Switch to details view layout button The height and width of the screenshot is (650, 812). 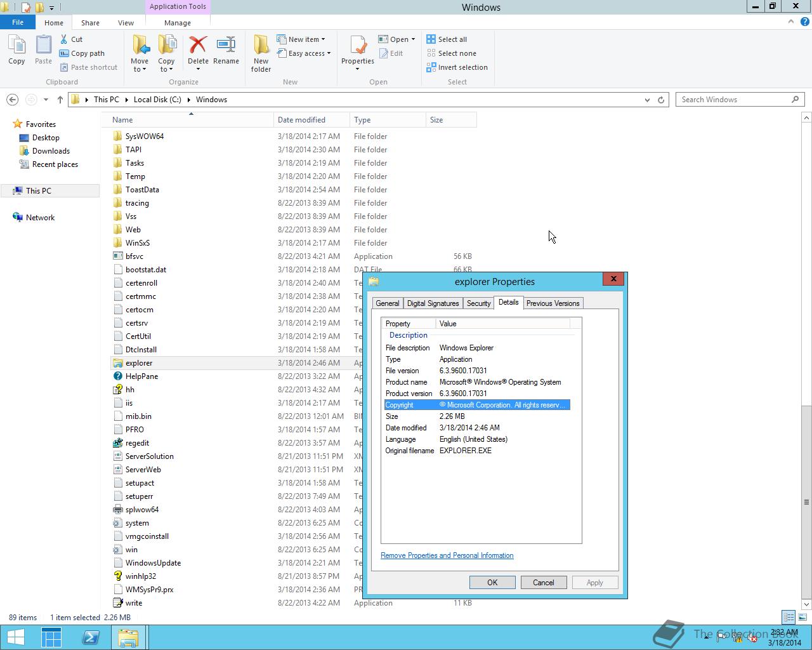(x=789, y=617)
